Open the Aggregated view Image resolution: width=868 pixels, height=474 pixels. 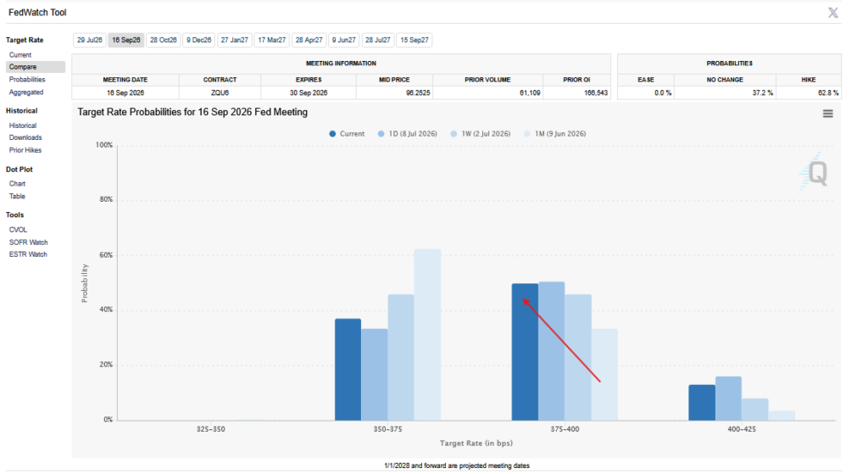tap(26, 92)
